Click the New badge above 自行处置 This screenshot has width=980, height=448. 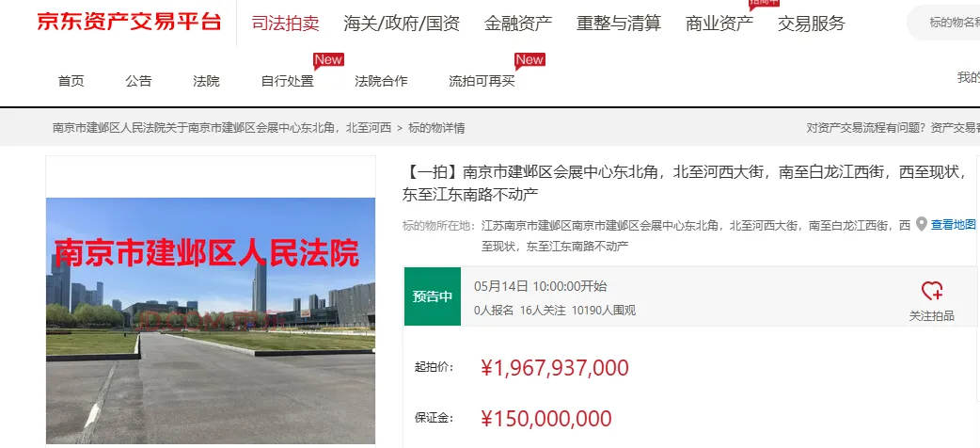click(328, 60)
